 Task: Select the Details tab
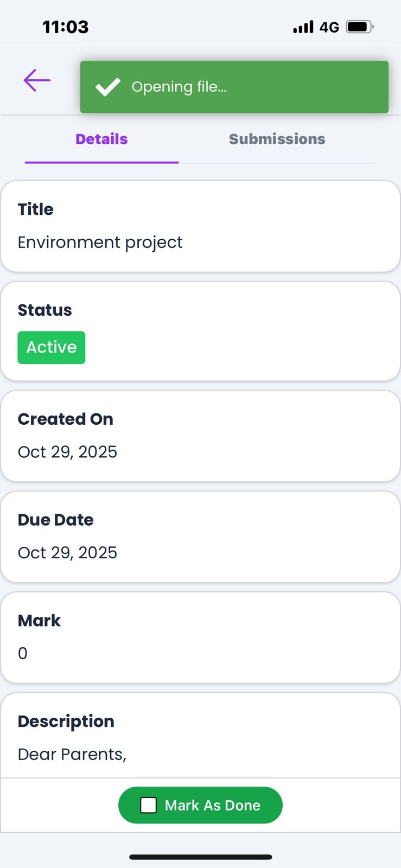pyautogui.click(x=101, y=139)
